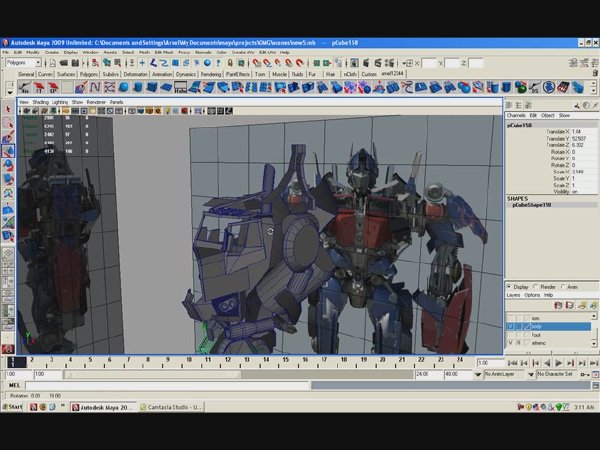Viewport: 600px width, 450px height.
Task: Open the shelf menu arrow left of shelf
Action: [10, 92]
